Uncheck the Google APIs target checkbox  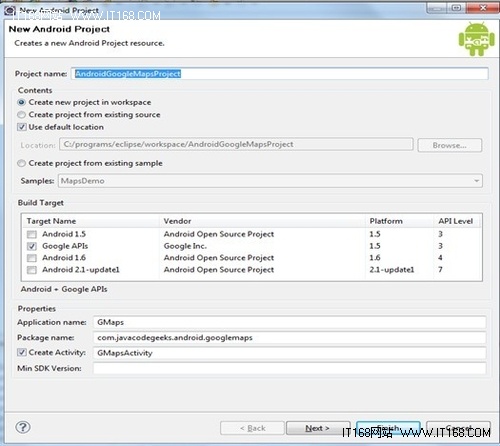(32, 246)
